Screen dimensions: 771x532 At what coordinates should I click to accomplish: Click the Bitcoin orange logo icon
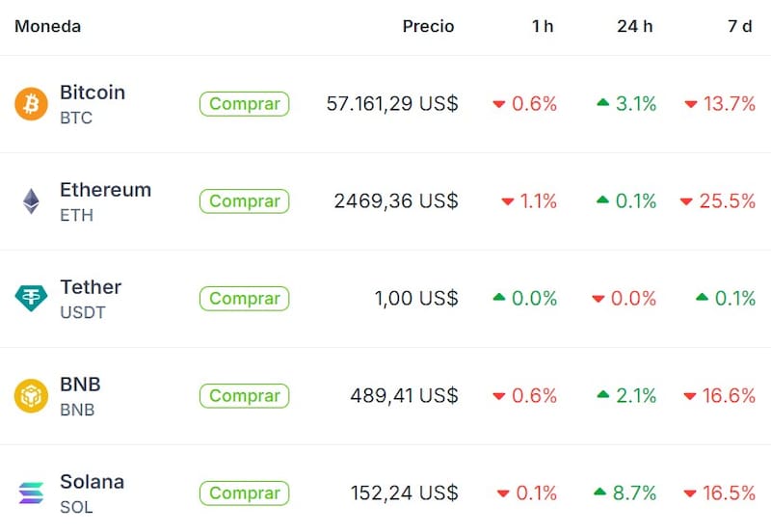pos(31,104)
